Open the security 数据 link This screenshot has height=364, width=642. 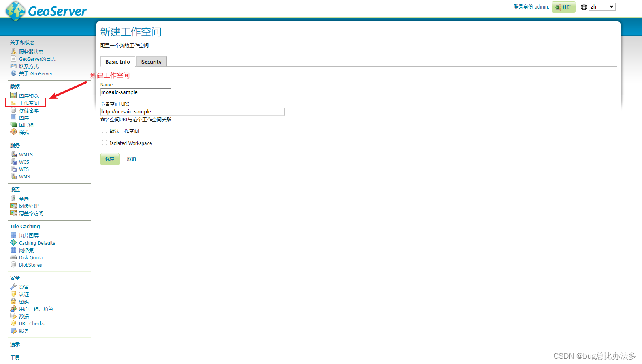tap(24, 316)
